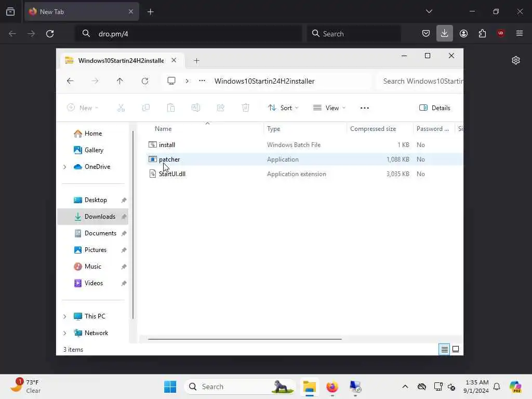This screenshot has height=399, width=532.
Task: Expand the This PC tree node
Action: (x=65, y=316)
